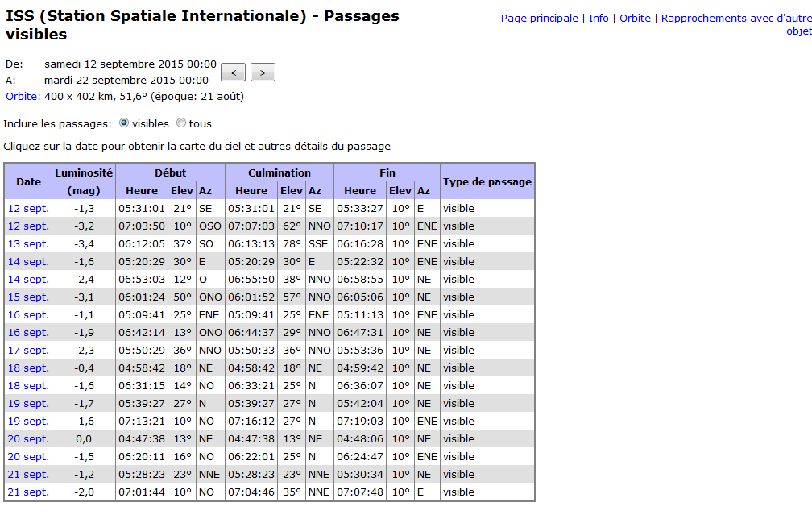Viewport: 812px width, 515px height.
Task: Go to next period with > button
Action: click(x=263, y=73)
